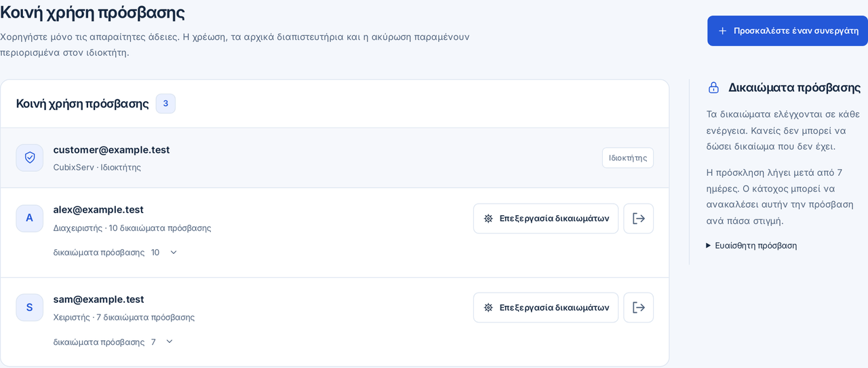Click the count badge 3 next to the heading
Screen dimensions: 868x368
point(165,103)
